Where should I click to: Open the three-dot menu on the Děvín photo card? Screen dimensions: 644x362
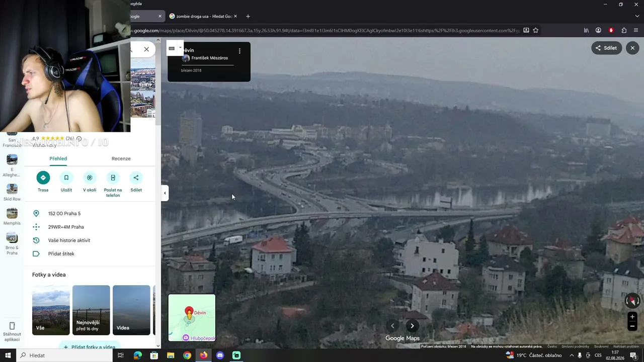pos(239,51)
